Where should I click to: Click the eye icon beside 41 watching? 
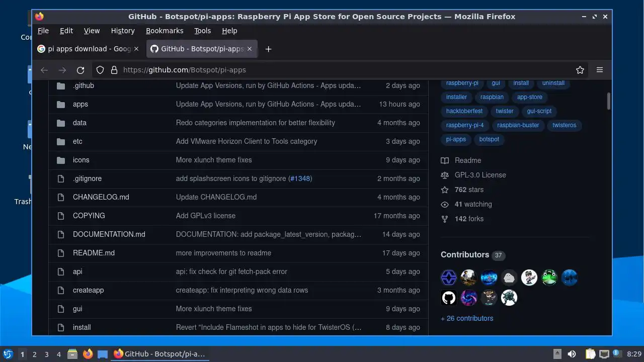(445, 204)
